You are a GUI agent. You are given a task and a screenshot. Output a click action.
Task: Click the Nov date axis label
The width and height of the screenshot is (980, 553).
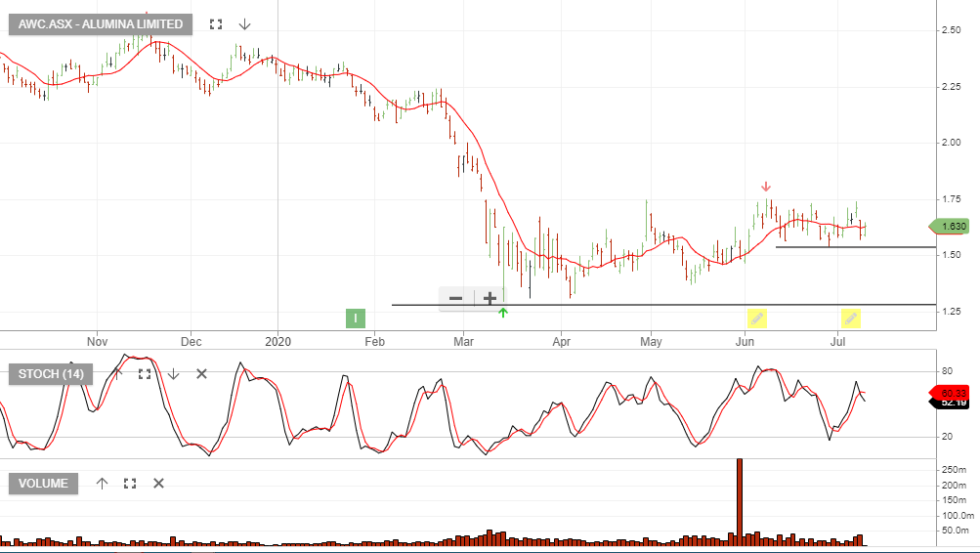tap(98, 342)
